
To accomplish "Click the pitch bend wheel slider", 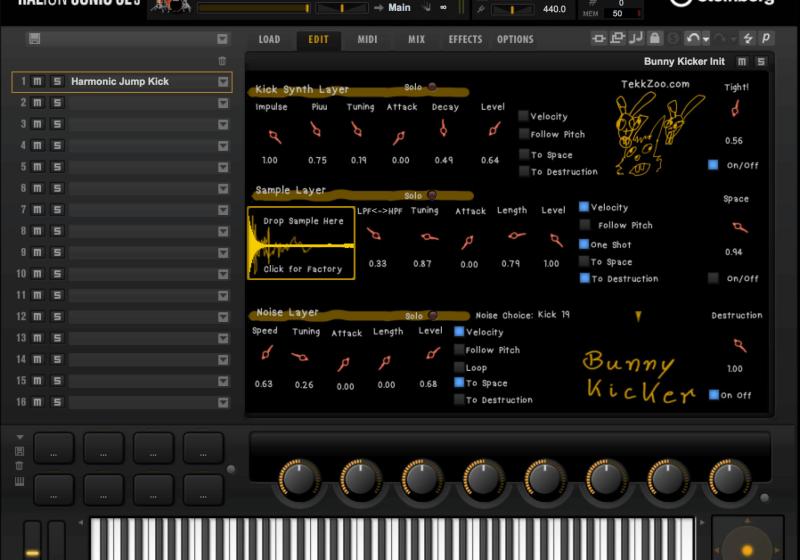I will [x=32, y=540].
